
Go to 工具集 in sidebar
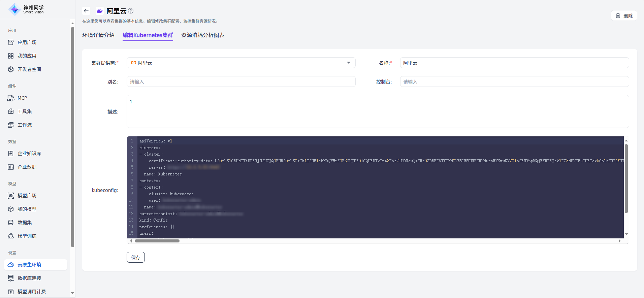click(x=25, y=111)
